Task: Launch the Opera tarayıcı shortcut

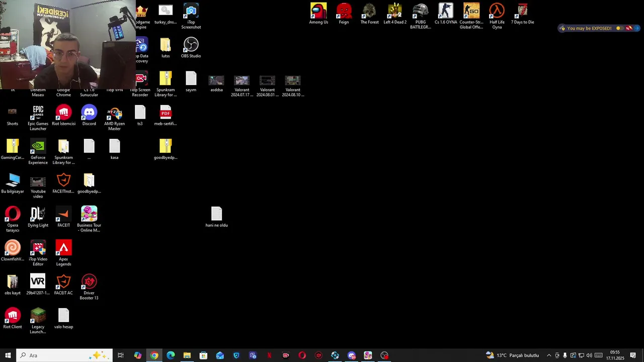Action: tap(13, 219)
